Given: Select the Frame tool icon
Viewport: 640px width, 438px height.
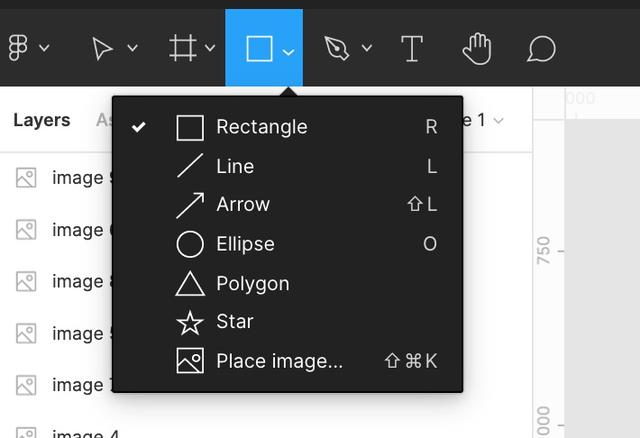Looking at the screenshot, I should 182,48.
